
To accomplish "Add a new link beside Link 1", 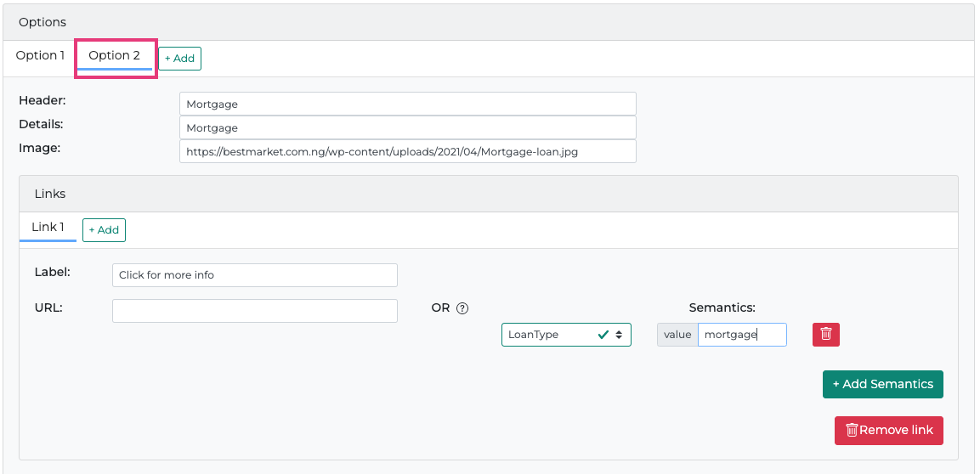I will coord(104,230).
